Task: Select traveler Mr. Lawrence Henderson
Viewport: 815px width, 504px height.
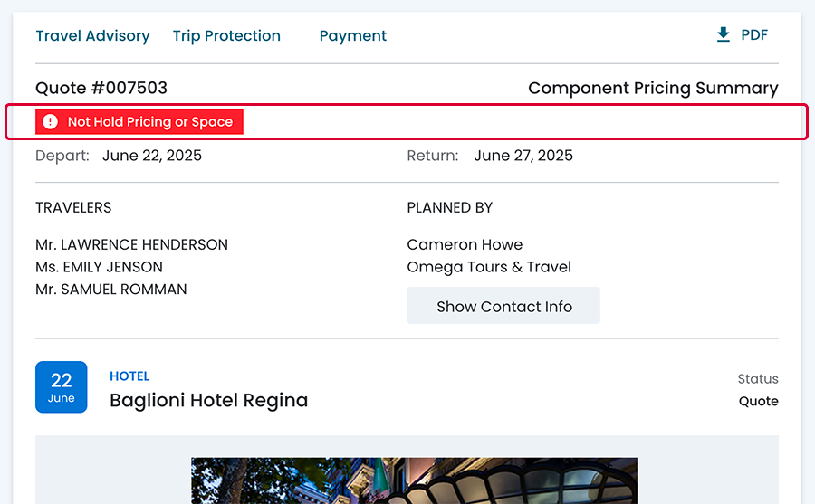Action: point(131,244)
